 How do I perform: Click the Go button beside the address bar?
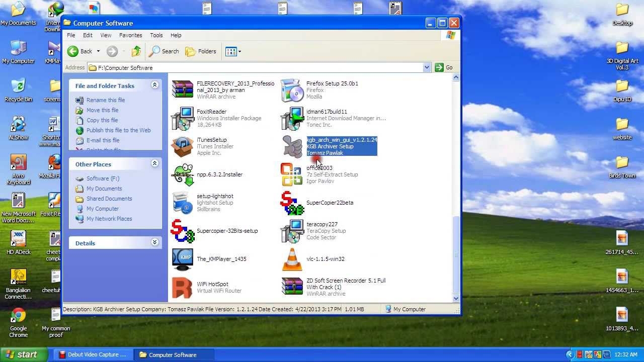tap(444, 67)
